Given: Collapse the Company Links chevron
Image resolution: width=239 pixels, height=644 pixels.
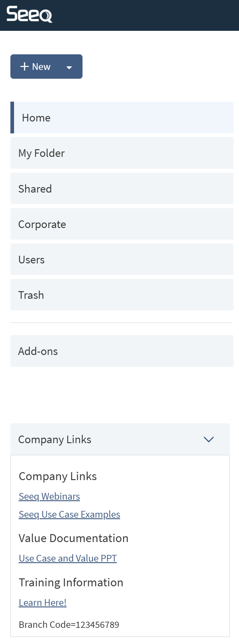Looking at the screenshot, I should [x=209, y=439].
